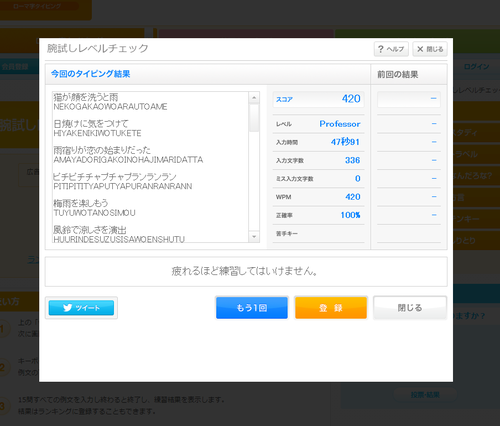This screenshot has height=426, width=500.
Task: Select the 今回のタイピング結果 heading
Action: pyautogui.click(x=90, y=74)
